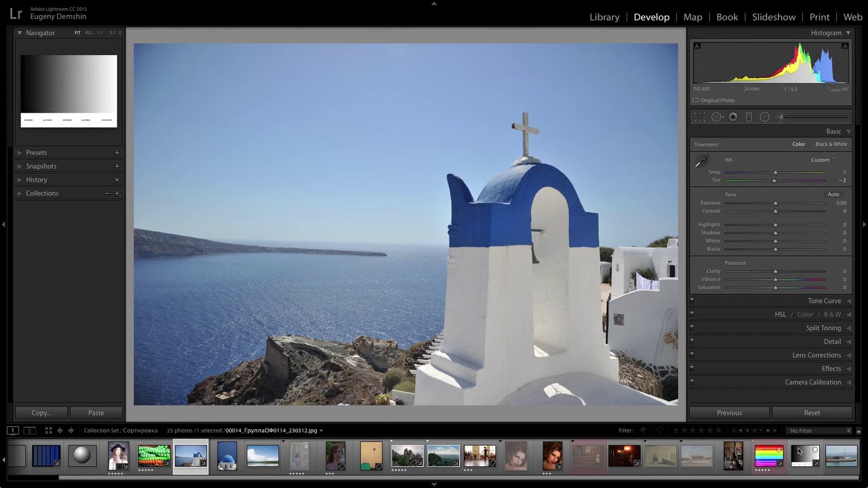Select the Spot Removal tool
868x488 pixels.
tap(717, 117)
